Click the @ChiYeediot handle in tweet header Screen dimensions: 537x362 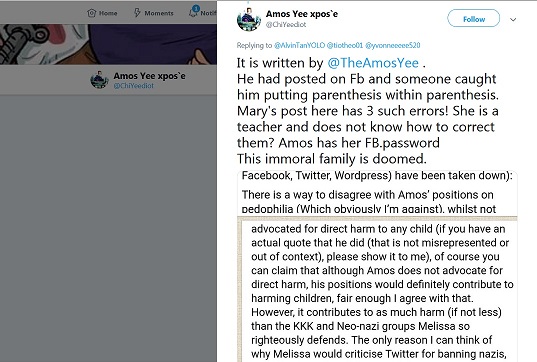point(286,25)
